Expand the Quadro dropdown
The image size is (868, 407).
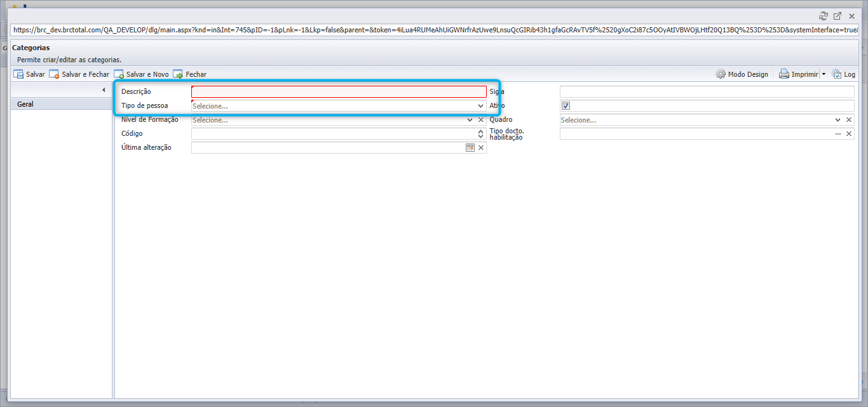click(x=837, y=120)
